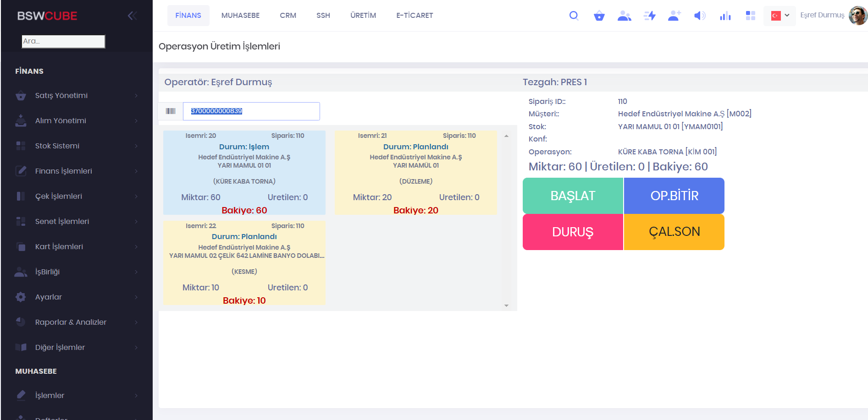Open the grid apps icon in header
This screenshot has height=420, width=868.
click(x=750, y=16)
